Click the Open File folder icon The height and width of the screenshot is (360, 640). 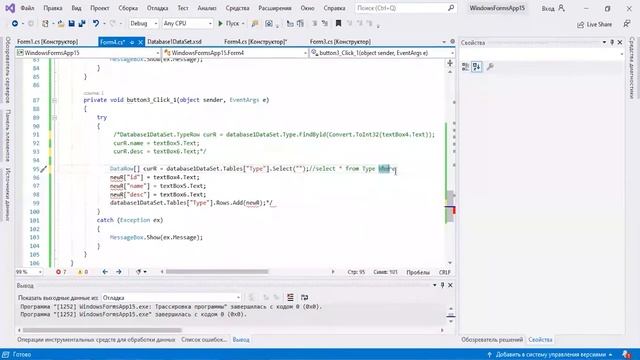click(x=60, y=24)
